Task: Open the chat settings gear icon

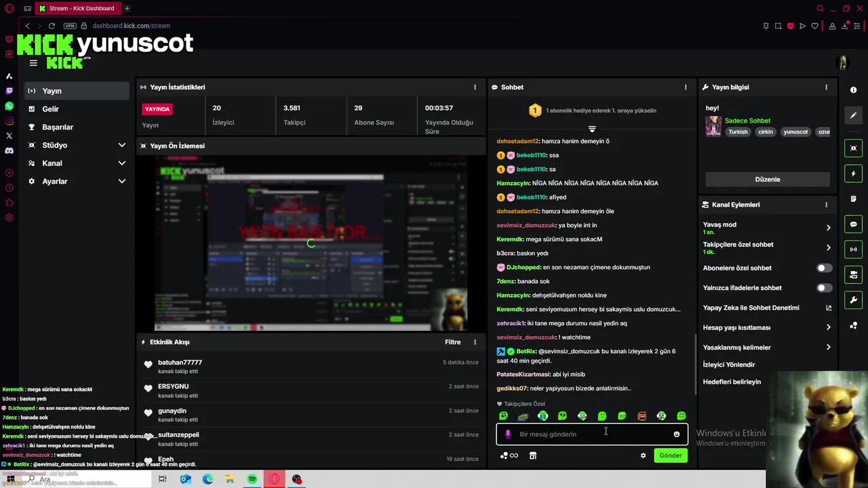Action: point(643,455)
